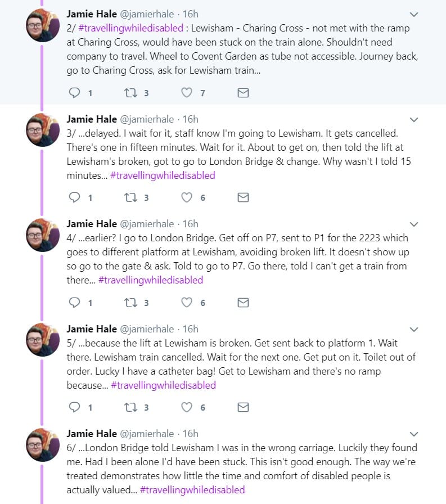Viewport: 446px width, 504px height.
Task: Open #travellingwhiledisabled hashtag in the 2/ tweet
Action: pos(131,28)
